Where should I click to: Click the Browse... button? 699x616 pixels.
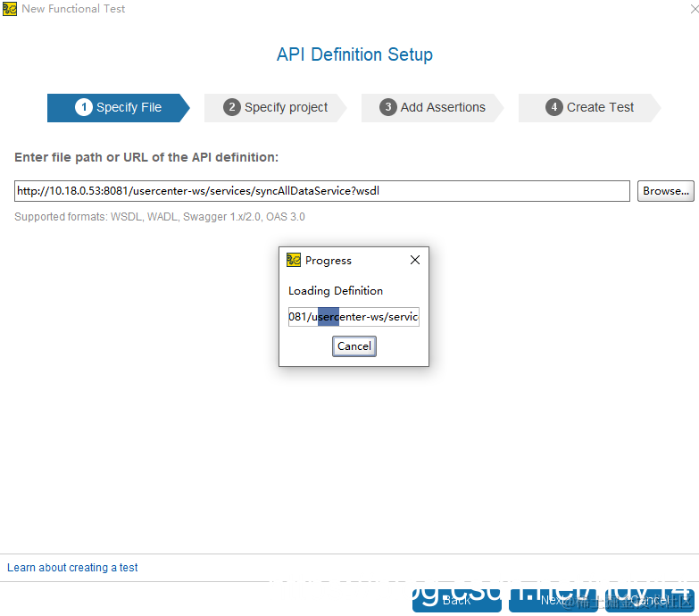[x=666, y=191]
